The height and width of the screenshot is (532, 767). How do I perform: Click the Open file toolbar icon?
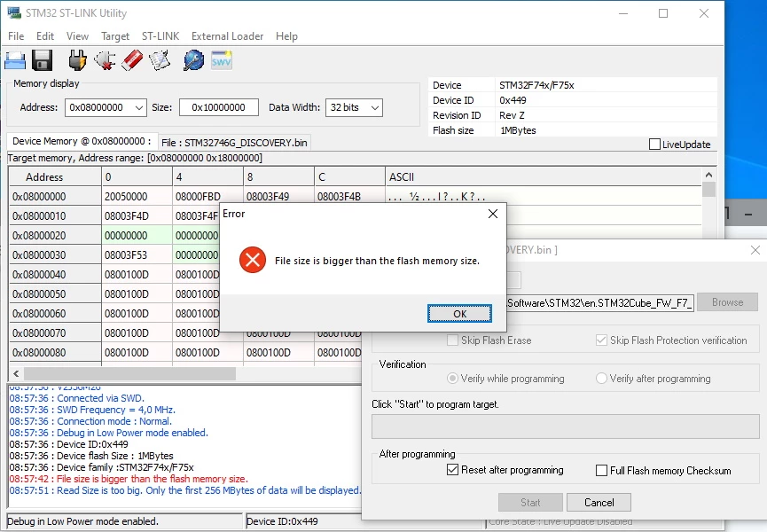[x=15, y=60]
